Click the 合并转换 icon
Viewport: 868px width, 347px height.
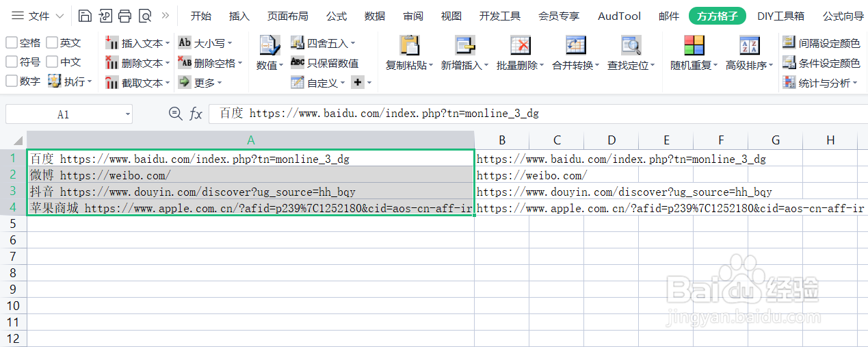coord(576,45)
